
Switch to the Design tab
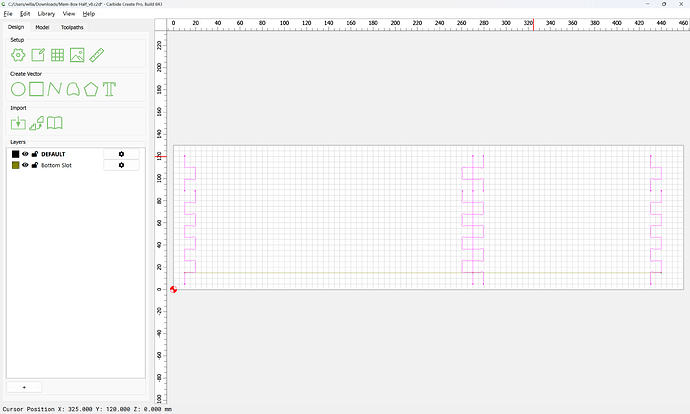(16, 27)
